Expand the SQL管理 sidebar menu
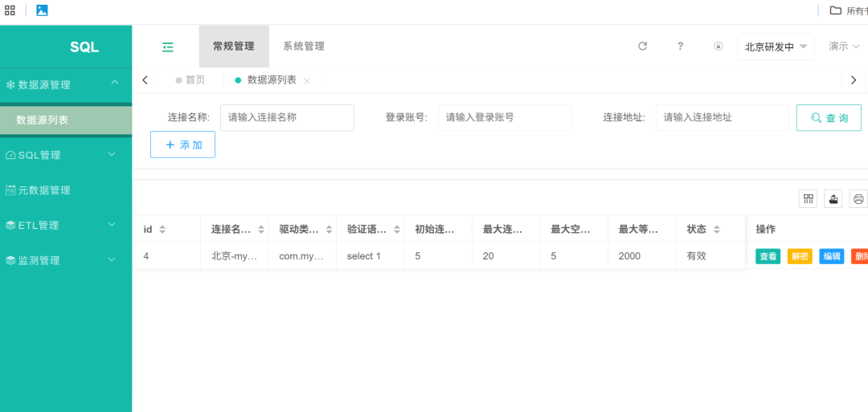The image size is (868, 412). pyautogui.click(x=66, y=155)
